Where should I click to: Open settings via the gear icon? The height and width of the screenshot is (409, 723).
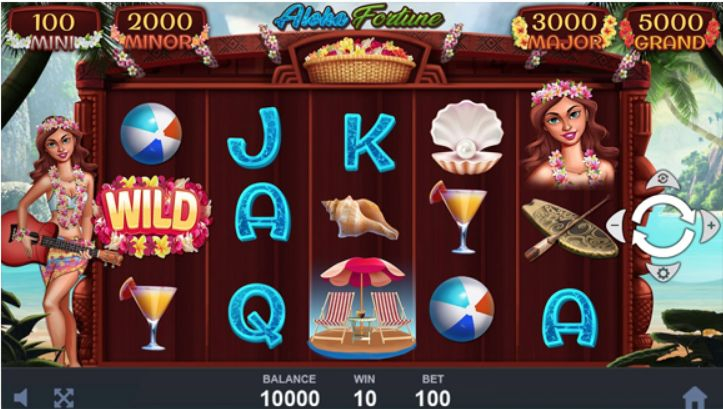pyautogui.click(x=663, y=272)
